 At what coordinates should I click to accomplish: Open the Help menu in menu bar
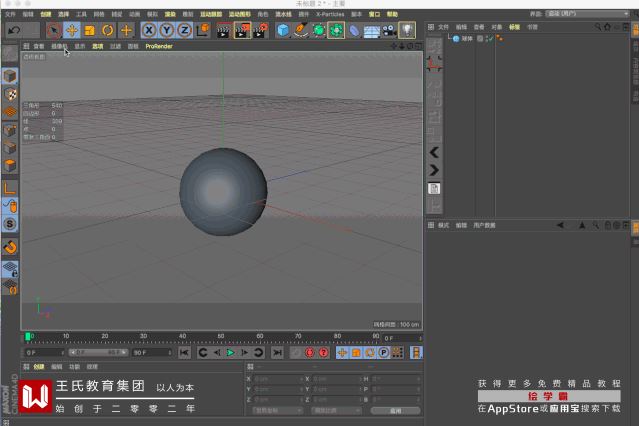[392, 14]
